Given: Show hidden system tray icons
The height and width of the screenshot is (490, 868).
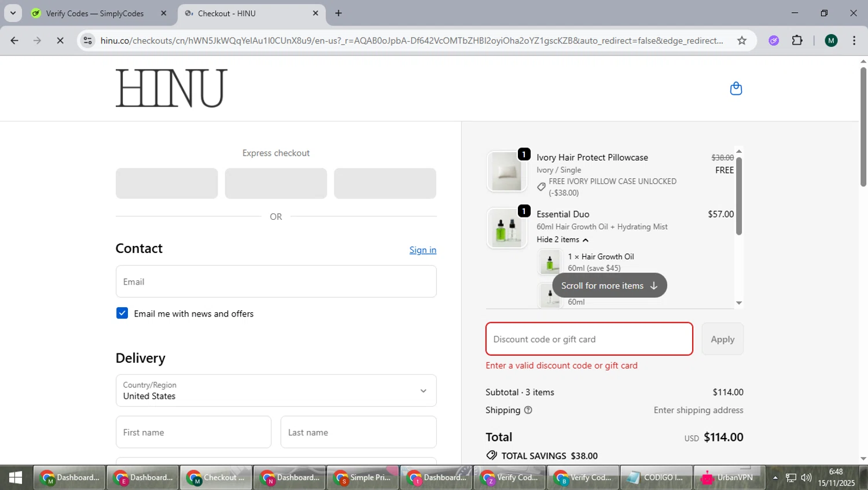Looking at the screenshot, I should coord(775,478).
